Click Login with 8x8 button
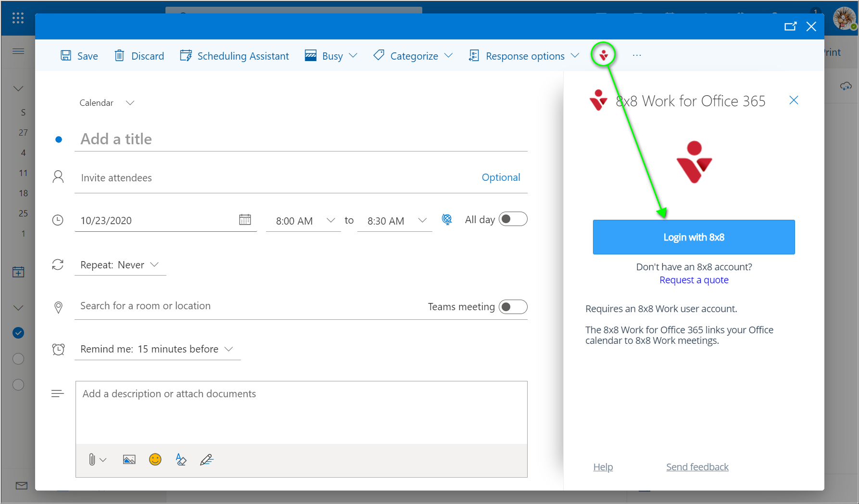 (694, 237)
